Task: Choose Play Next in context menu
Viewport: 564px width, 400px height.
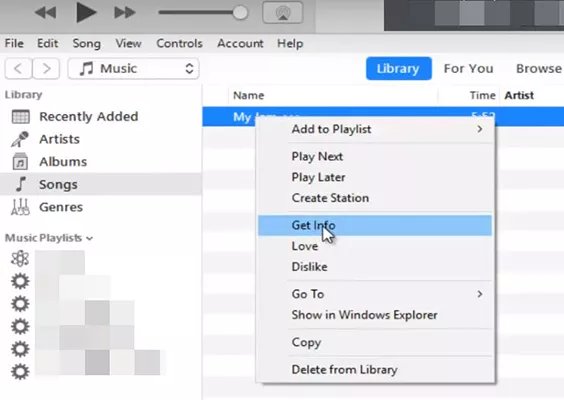Action: coord(375,156)
